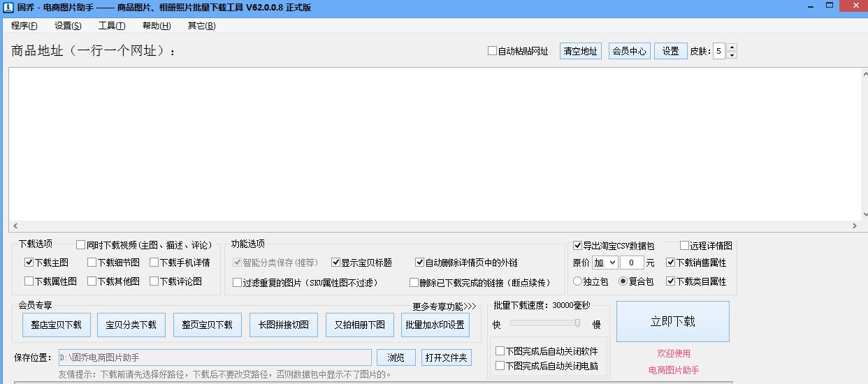Click the 浏览 button
This screenshot has width=868, height=384.
coord(396,357)
